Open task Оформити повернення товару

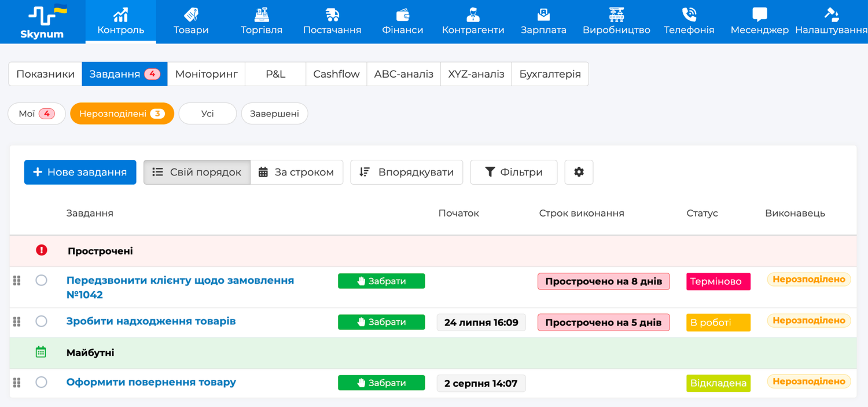[x=151, y=382]
